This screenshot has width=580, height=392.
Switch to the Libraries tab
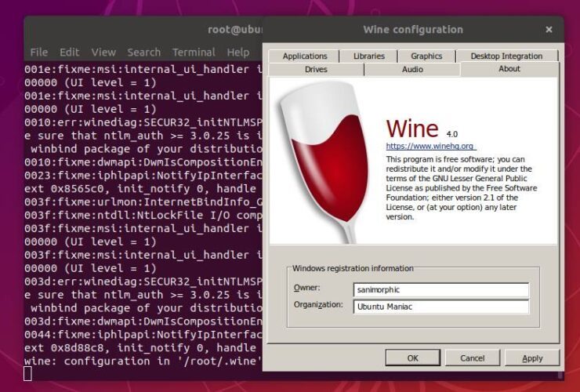pos(368,56)
